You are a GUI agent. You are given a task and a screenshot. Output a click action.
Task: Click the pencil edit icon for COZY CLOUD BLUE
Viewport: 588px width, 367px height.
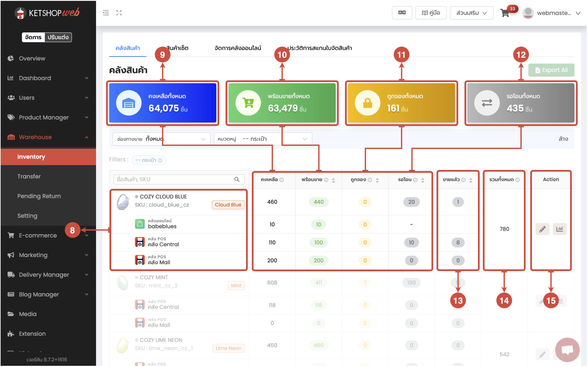pyautogui.click(x=543, y=229)
